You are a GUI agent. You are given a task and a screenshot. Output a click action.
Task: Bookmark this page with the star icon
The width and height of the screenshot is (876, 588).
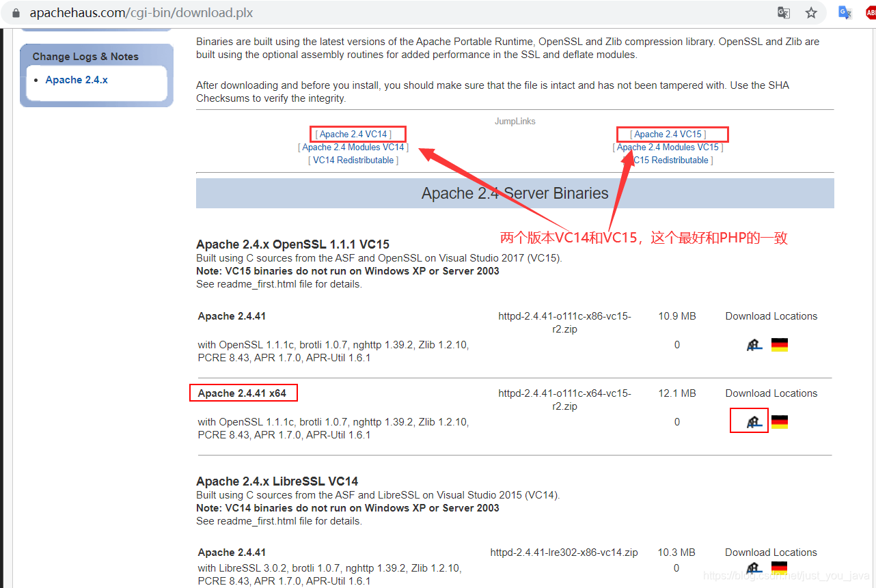tap(811, 13)
